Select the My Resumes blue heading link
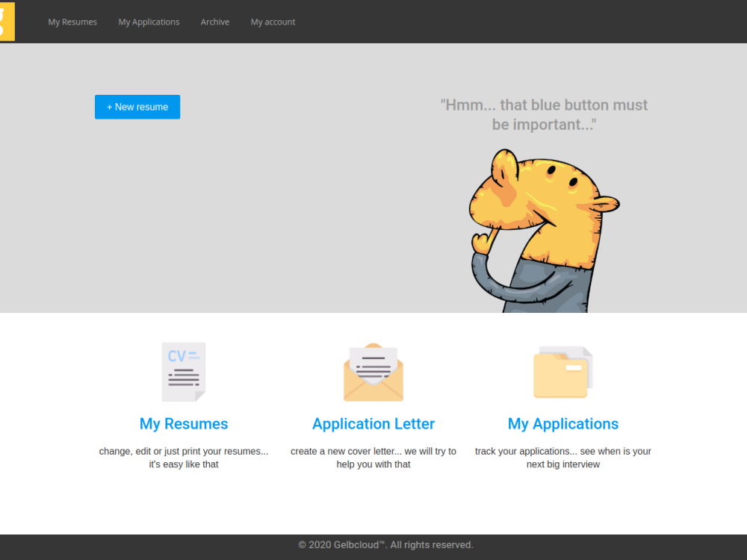The height and width of the screenshot is (560, 747). pyautogui.click(x=184, y=423)
